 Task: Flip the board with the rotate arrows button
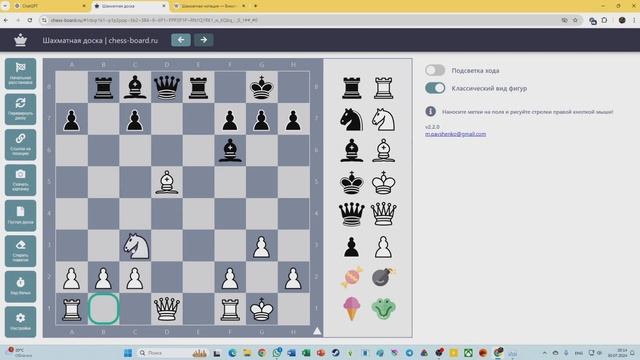pyautogui.click(x=20, y=109)
